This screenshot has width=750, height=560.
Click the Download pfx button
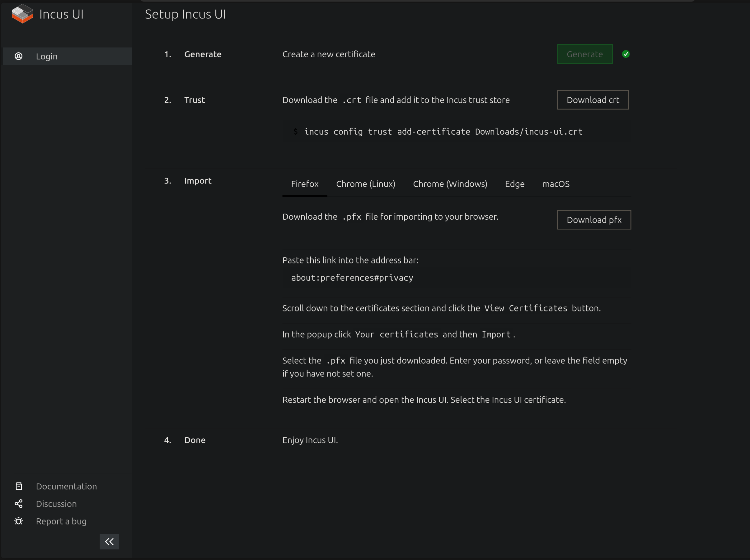(594, 220)
